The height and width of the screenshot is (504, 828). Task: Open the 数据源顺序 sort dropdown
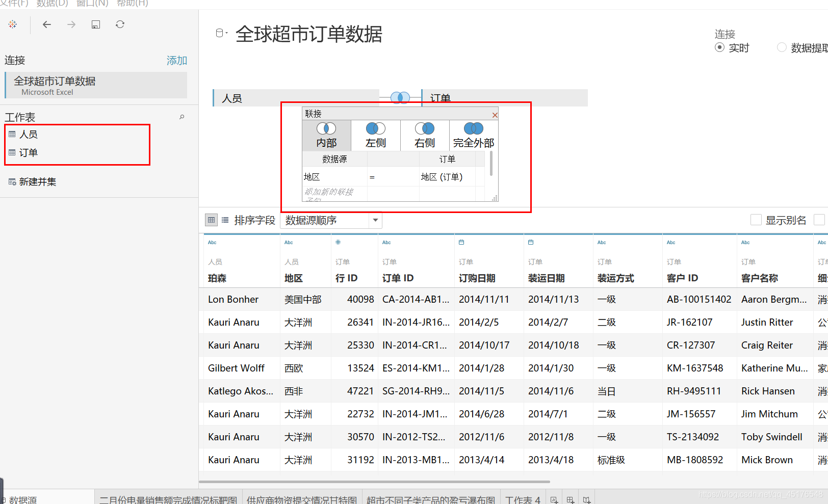pyautogui.click(x=331, y=220)
